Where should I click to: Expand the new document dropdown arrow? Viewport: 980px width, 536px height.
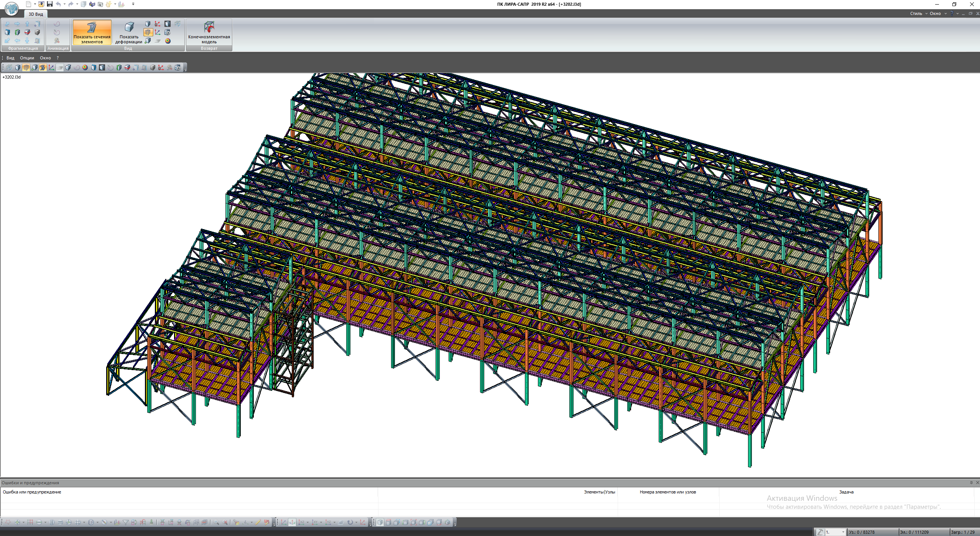click(35, 4)
